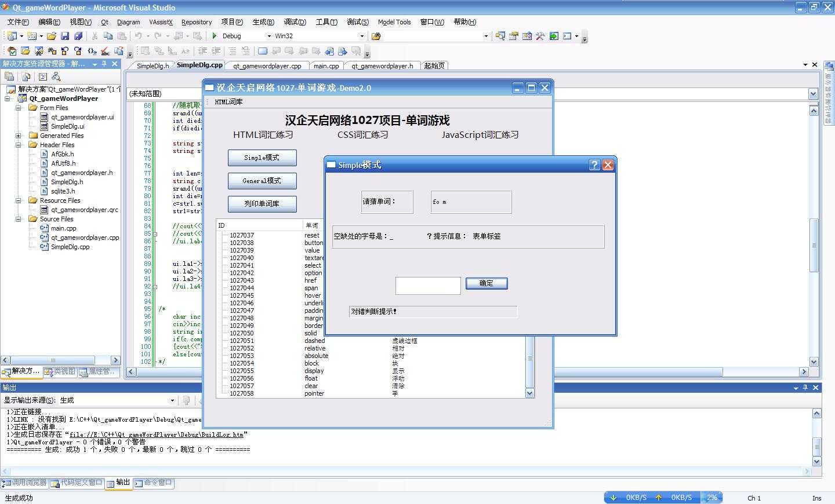Collapse the Header Files folder

19,145
